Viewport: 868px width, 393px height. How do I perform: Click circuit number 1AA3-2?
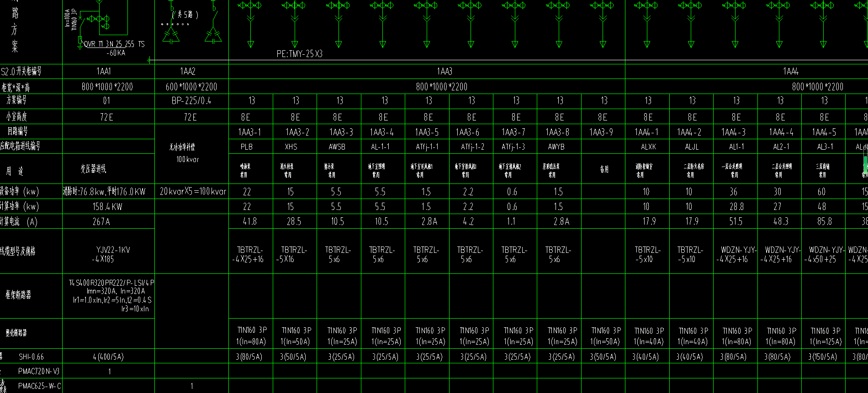point(297,132)
